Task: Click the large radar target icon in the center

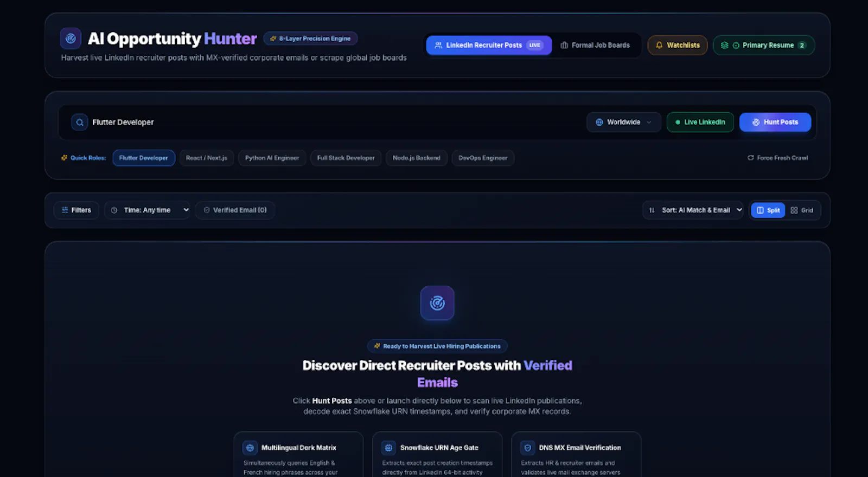Action: (x=437, y=303)
